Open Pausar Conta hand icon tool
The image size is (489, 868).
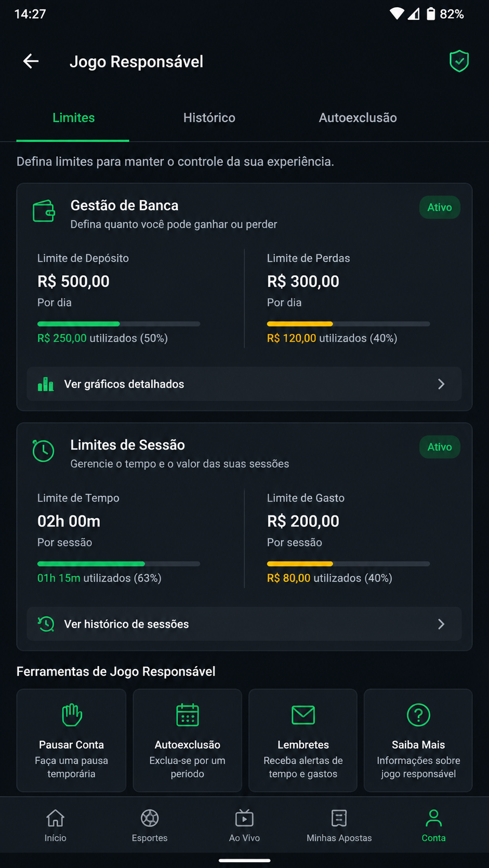pyautogui.click(x=72, y=740)
